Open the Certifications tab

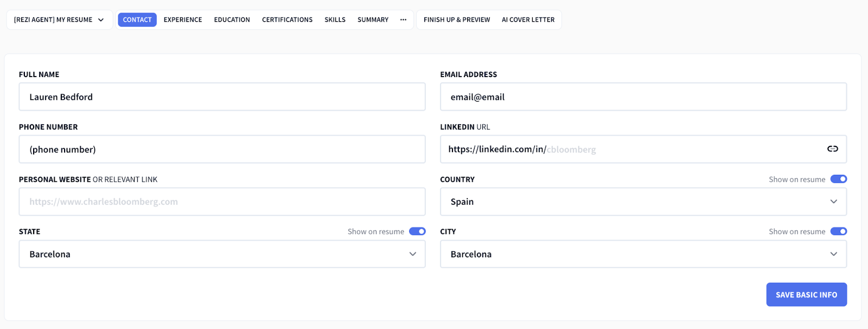pyautogui.click(x=288, y=20)
